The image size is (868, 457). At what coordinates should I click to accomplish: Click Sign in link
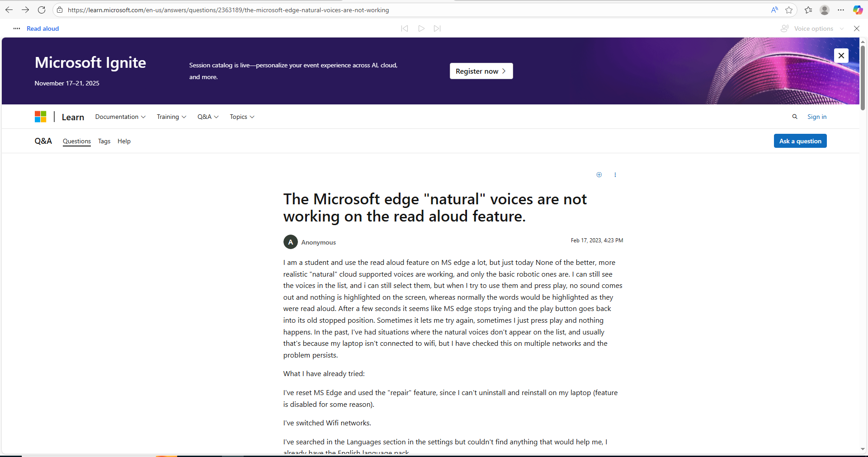pyautogui.click(x=817, y=117)
